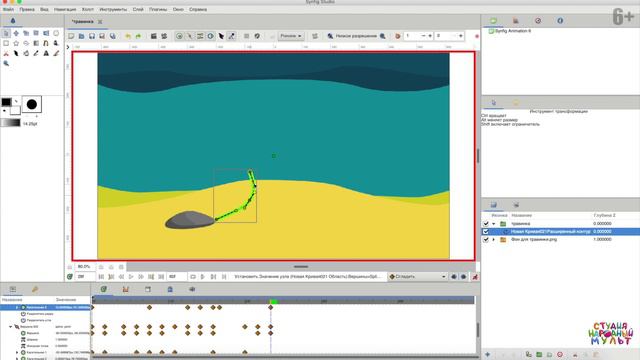
Task: Open the Сгладить interpolation dropdown
Action: tap(417, 277)
